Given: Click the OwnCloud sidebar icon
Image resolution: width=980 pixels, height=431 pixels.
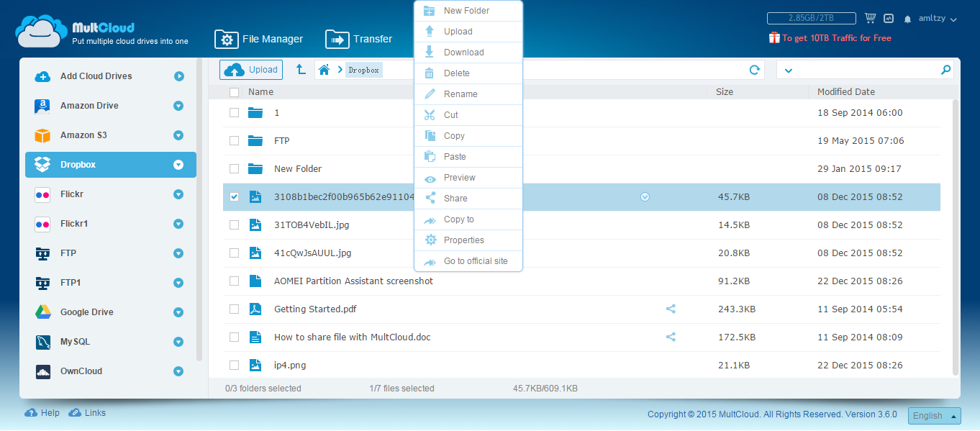Looking at the screenshot, I should [x=42, y=371].
